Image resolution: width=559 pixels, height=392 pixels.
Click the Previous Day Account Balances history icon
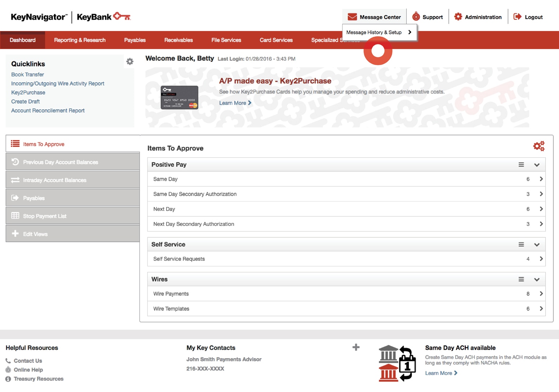[x=15, y=162]
